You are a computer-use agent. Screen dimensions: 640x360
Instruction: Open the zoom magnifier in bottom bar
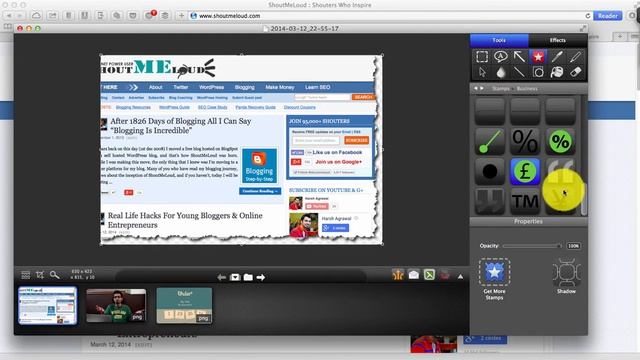tap(54, 275)
